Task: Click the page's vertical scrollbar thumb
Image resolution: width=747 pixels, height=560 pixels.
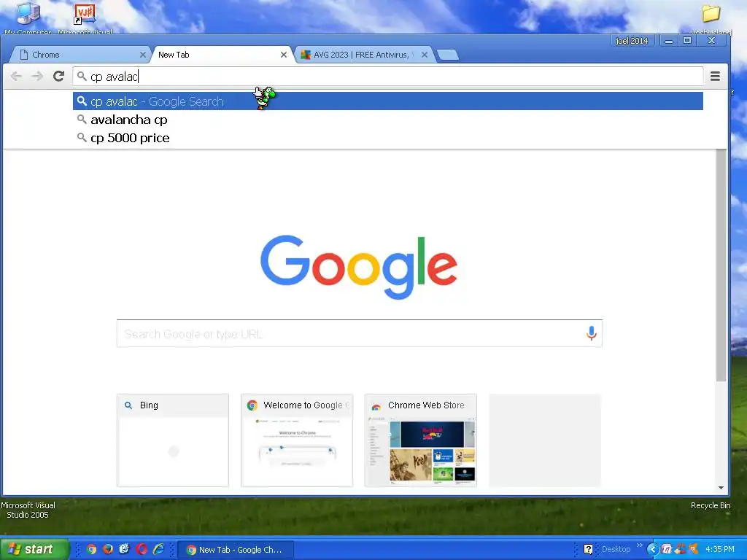Action: pos(721,265)
